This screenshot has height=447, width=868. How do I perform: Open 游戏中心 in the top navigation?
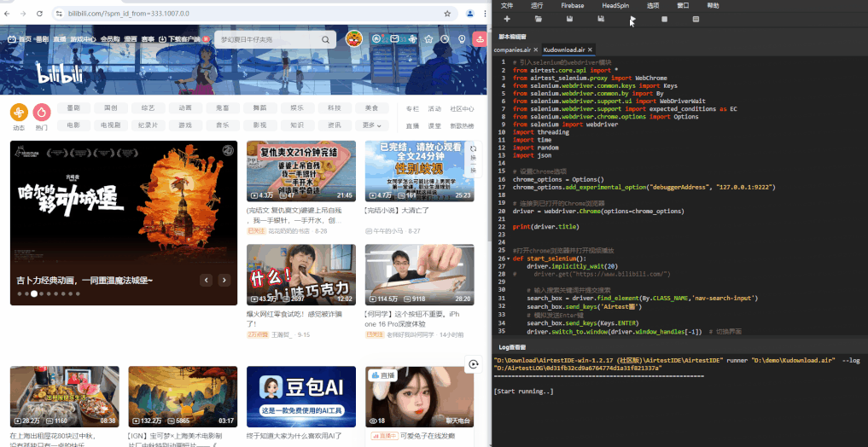tap(83, 39)
